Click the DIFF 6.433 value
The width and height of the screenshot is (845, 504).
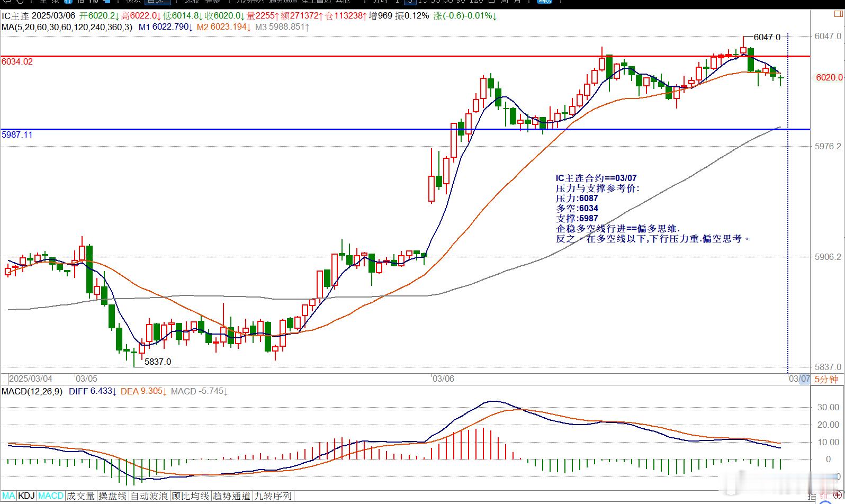click(x=93, y=391)
